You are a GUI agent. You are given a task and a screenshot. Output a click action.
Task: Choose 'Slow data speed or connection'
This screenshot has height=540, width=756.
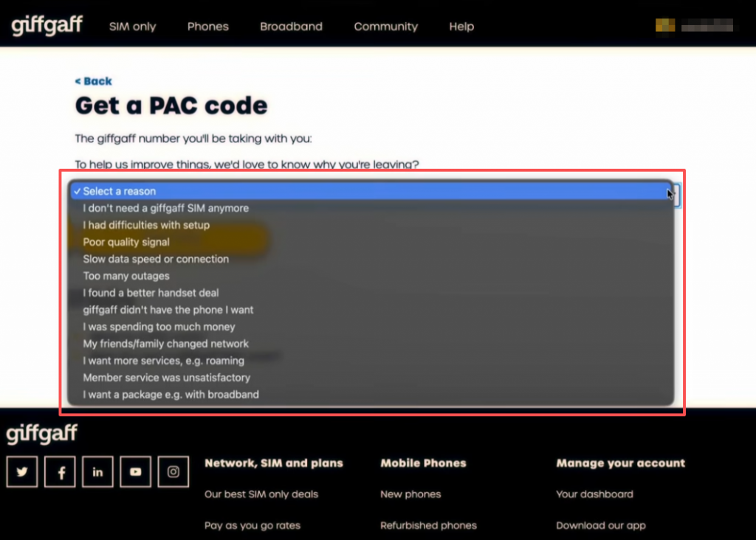click(x=371, y=259)
